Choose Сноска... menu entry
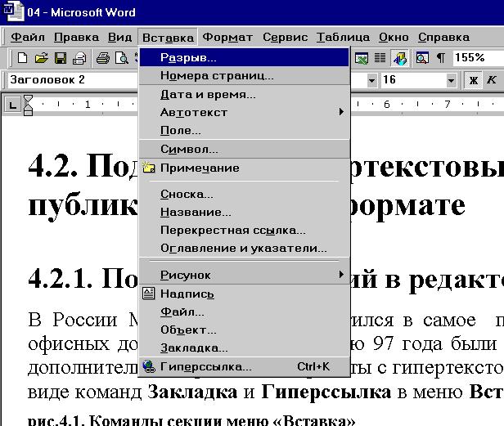 [245, 194]
